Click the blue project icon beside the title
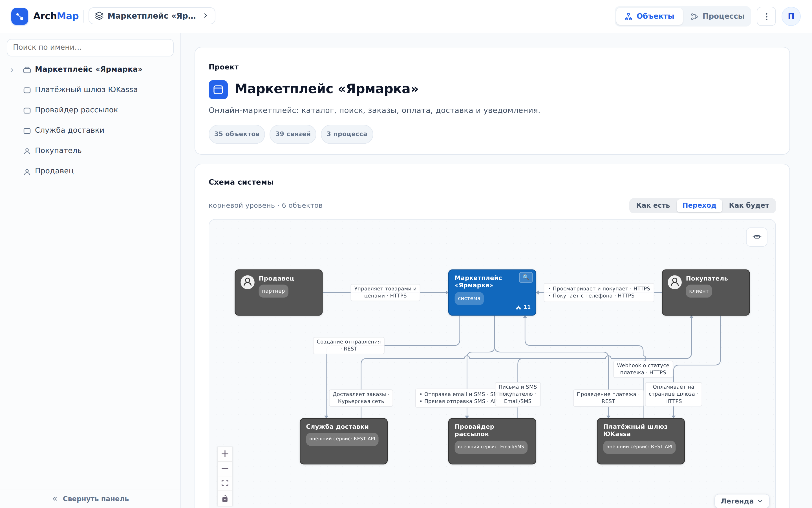Viewport: 812px width, 508px height. coord(218,90)
